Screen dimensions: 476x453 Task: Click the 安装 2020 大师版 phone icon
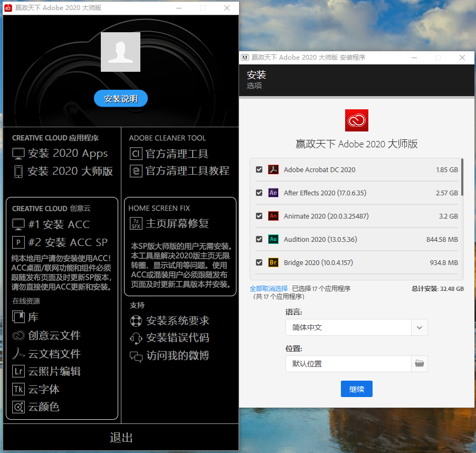(x=18, y=172)
